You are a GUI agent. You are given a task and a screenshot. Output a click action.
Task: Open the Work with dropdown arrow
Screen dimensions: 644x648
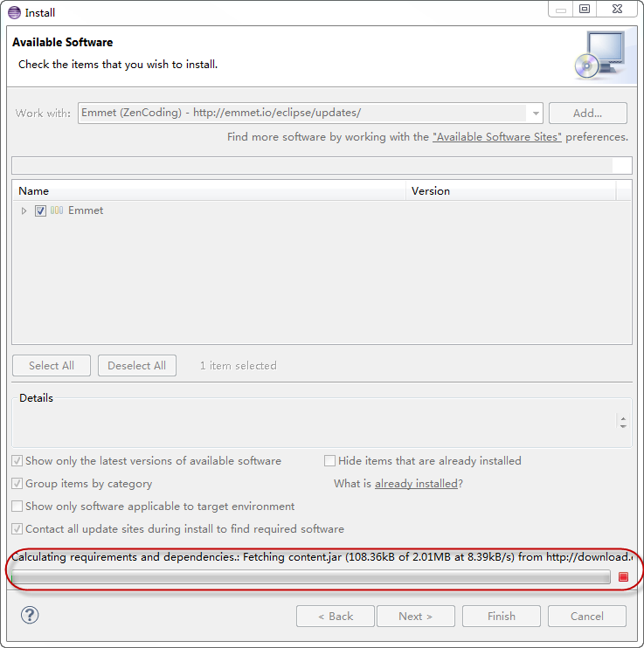[536, 113]
